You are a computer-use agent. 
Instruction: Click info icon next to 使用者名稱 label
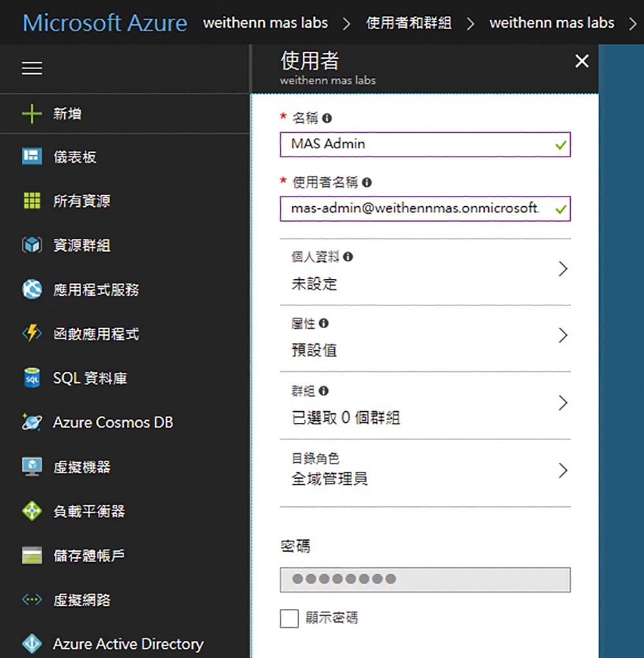point(367,182)
